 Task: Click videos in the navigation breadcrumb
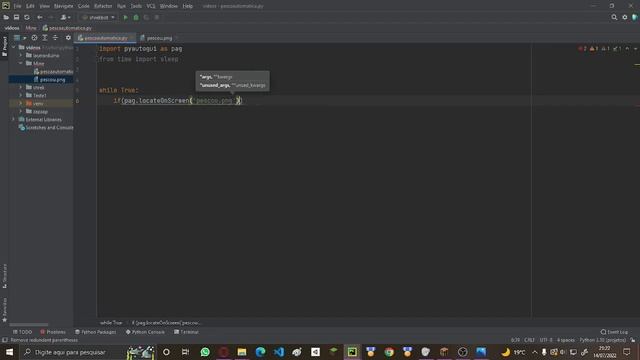click(x=12, y=28)
